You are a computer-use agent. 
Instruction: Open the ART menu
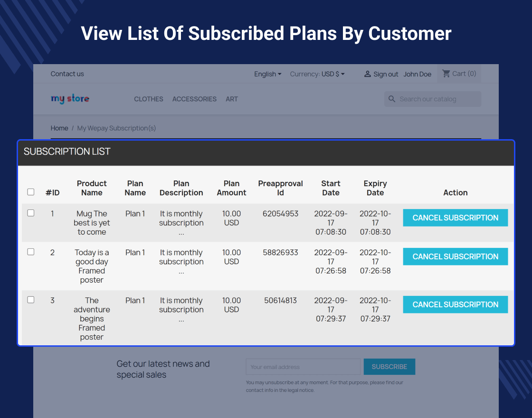click(232, 99)
